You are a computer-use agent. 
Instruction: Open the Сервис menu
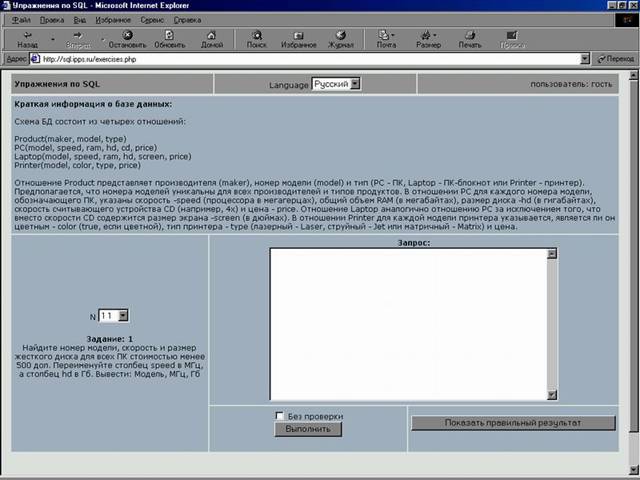(x=153, y=19)
